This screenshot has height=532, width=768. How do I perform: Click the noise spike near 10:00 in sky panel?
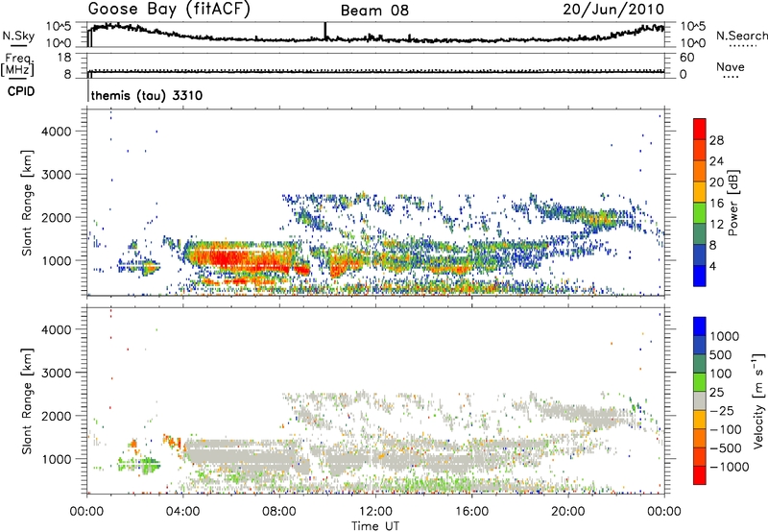pos(324,31)
